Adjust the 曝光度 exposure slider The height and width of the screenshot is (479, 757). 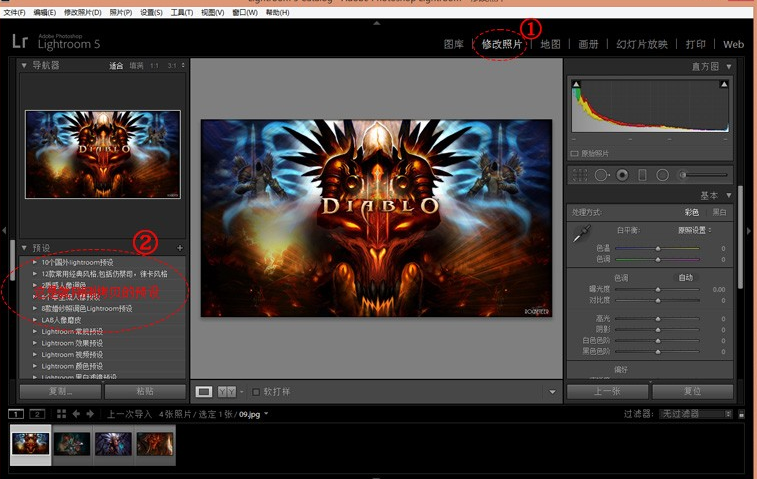658,290
